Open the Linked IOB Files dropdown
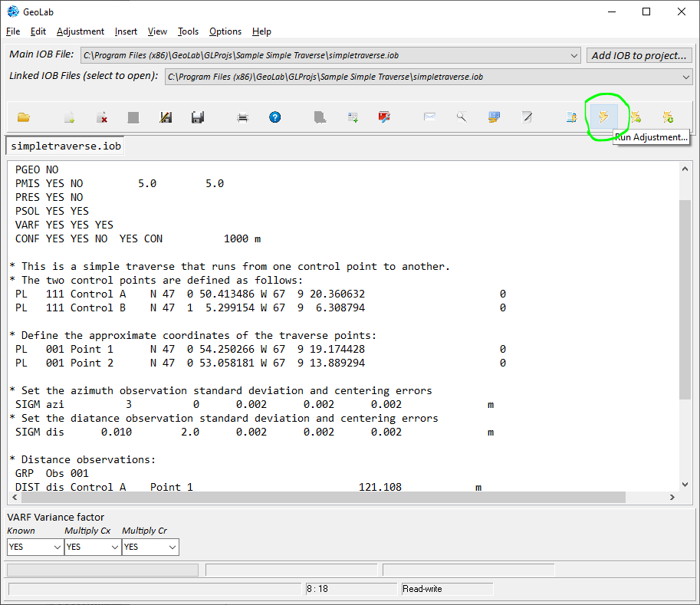700x605 pixels. (685, 77)
